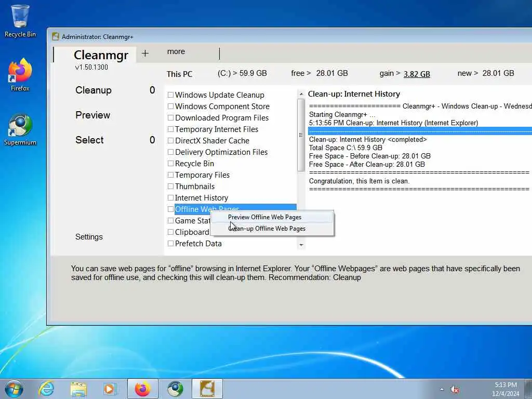Choose Preview Offline Web Pages

[x=272, y=217]
